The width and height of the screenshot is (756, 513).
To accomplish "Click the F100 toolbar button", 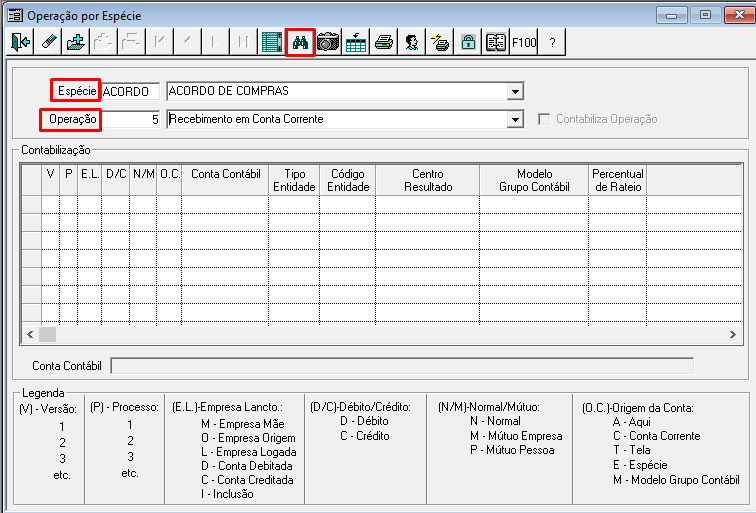I will pyautogui.click(x=524, y=42).
